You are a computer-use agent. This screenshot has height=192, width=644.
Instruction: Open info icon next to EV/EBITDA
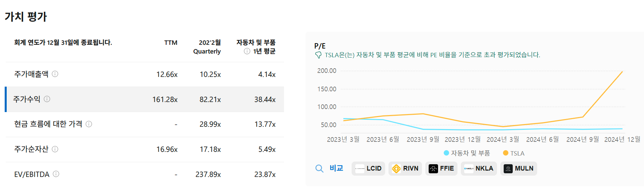coord(56,174)
